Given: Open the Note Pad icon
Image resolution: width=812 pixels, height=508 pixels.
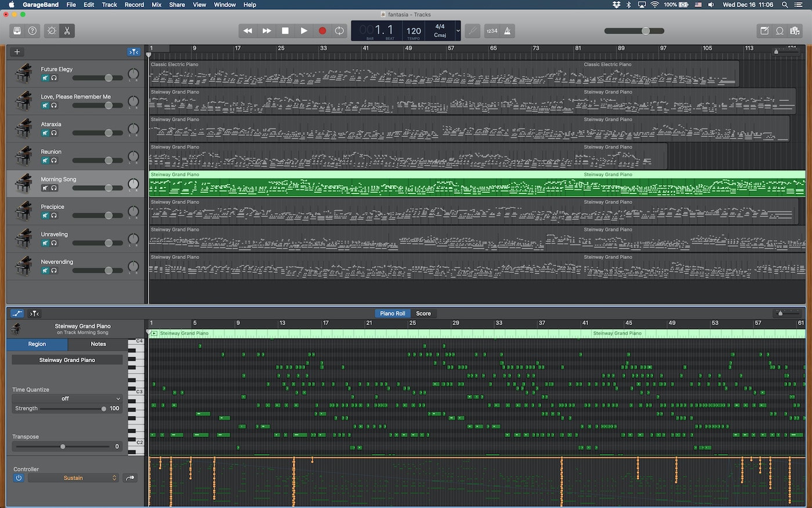Looking at the screenshot, I should click(x=764, y=31).
